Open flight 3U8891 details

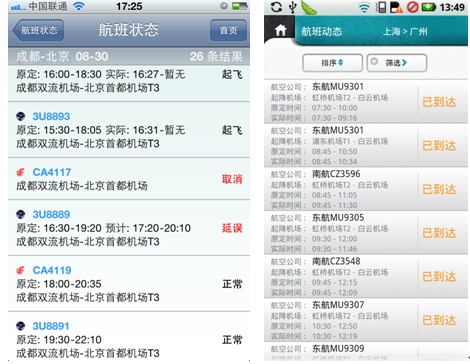tap(129, 337)
